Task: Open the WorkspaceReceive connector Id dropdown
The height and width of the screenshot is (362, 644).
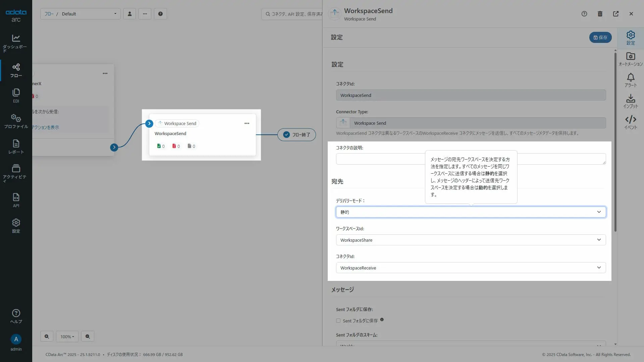Action: pyautogui.click(x=471, y=268)
